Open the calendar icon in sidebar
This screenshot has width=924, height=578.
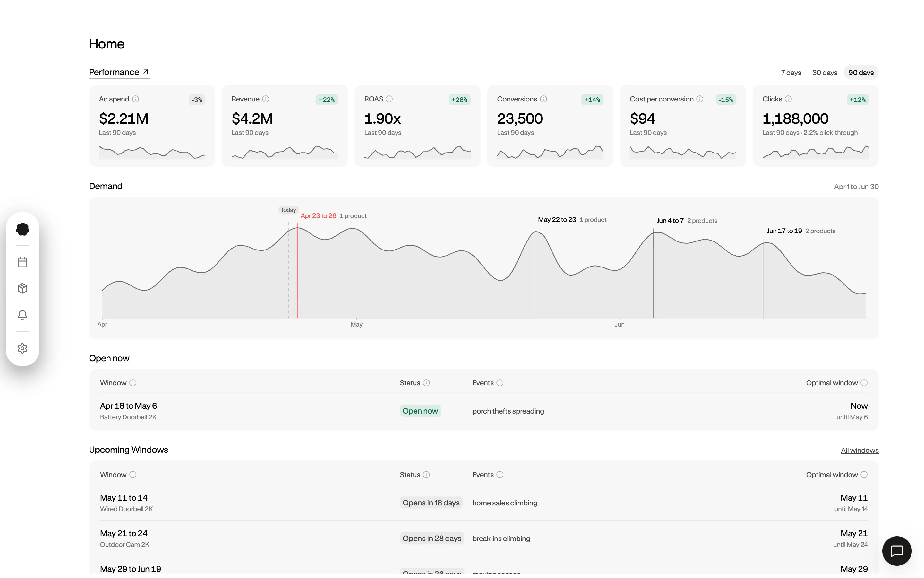click(x=22, y=262)
